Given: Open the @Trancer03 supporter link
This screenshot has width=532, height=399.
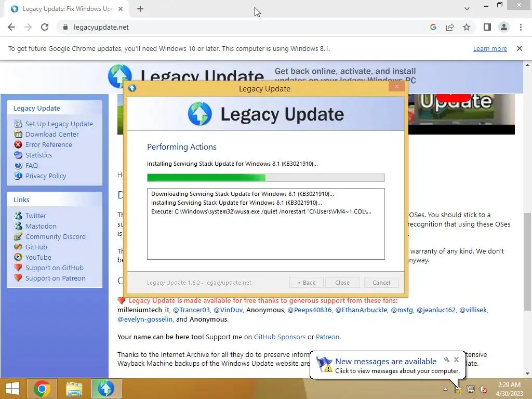Looking at the screenshot, I should point(191,310).
